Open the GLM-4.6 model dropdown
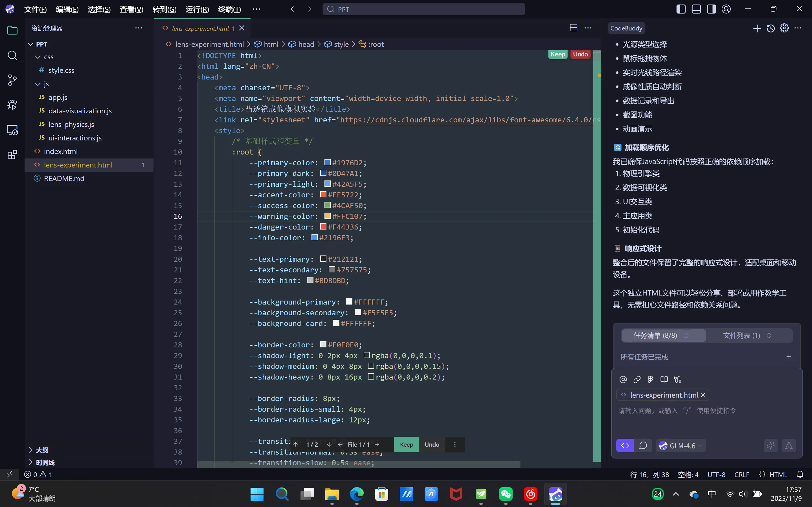 click(x=681, y=446)
